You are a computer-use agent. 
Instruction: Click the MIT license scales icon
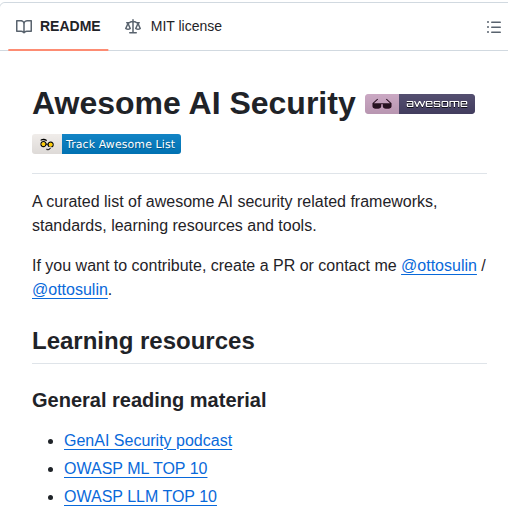[133, 27]
